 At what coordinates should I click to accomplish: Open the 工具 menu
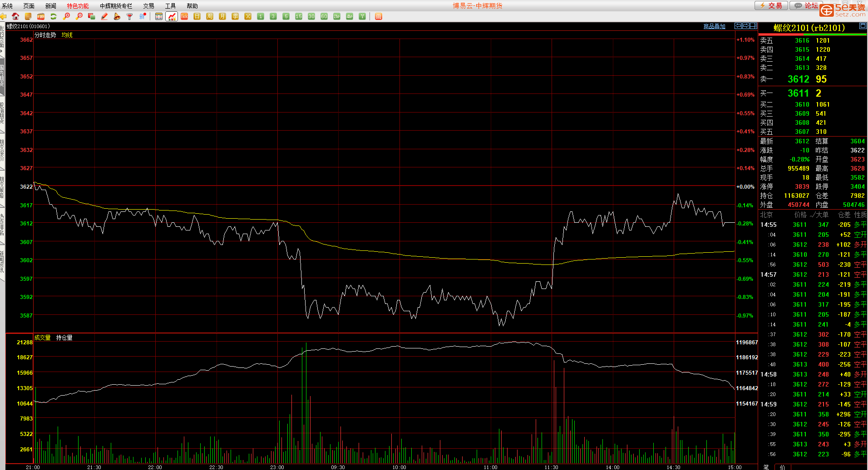click(x=170, y=6)
